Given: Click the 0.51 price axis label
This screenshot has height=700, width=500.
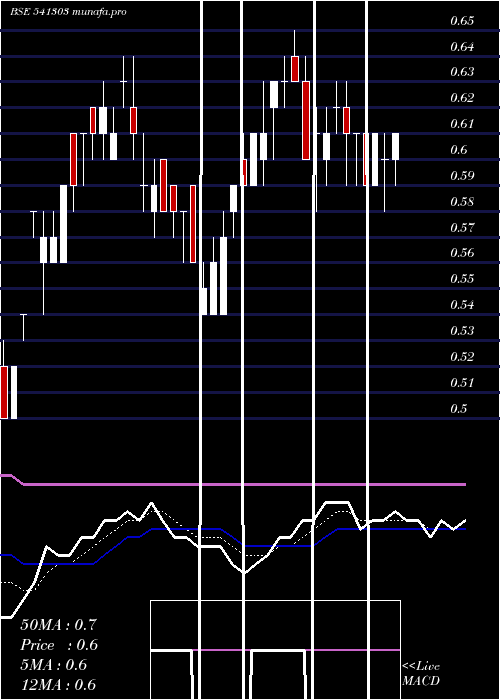Looking at the screenshot, I should pyautogui.click(x=462, y=382).
